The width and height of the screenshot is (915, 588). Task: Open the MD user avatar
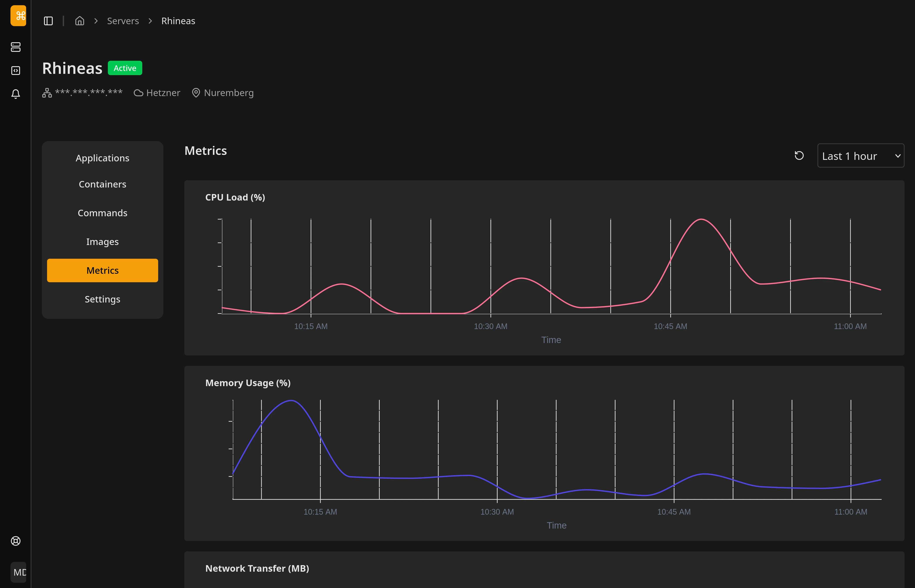pyautogui.click(x=18, y=572)
